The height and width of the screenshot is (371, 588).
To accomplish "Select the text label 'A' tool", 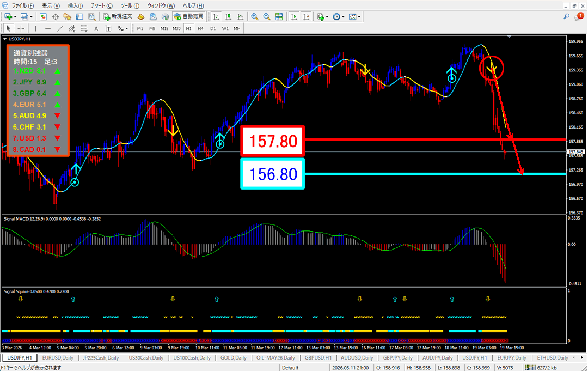I will click(x=96, y=28).
